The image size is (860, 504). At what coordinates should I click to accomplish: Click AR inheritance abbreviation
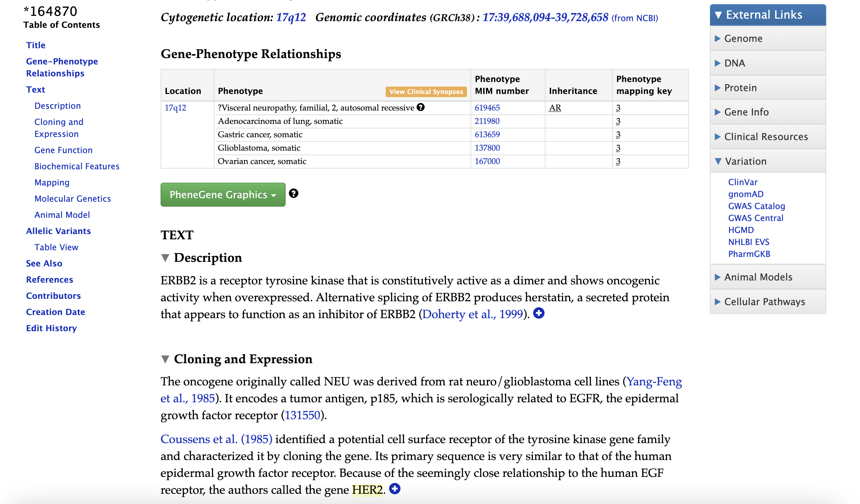[x=555, y=108]
